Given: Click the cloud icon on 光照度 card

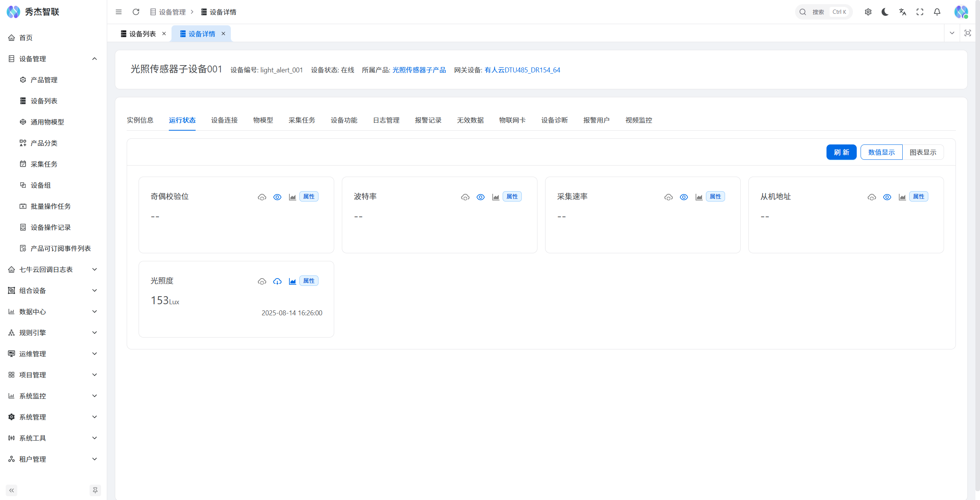Looking at the screenshot, I should pos(262,282).
